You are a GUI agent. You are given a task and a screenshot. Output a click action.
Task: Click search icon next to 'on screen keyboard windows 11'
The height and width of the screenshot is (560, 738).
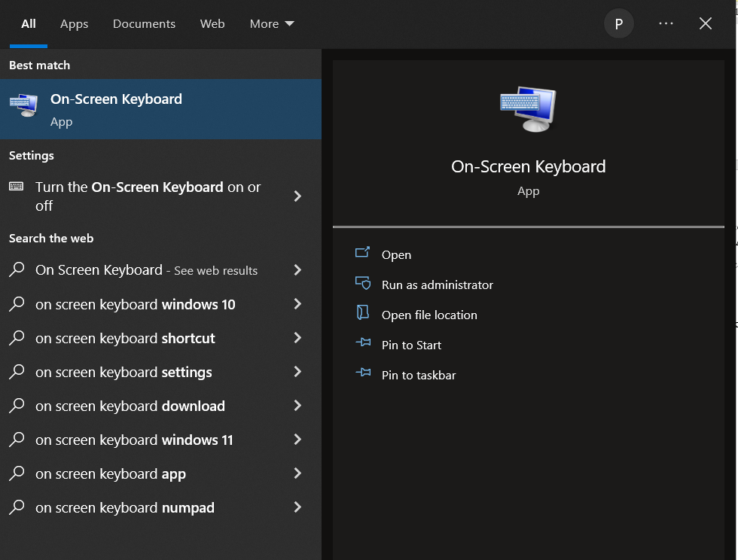(x=17, y=439)
